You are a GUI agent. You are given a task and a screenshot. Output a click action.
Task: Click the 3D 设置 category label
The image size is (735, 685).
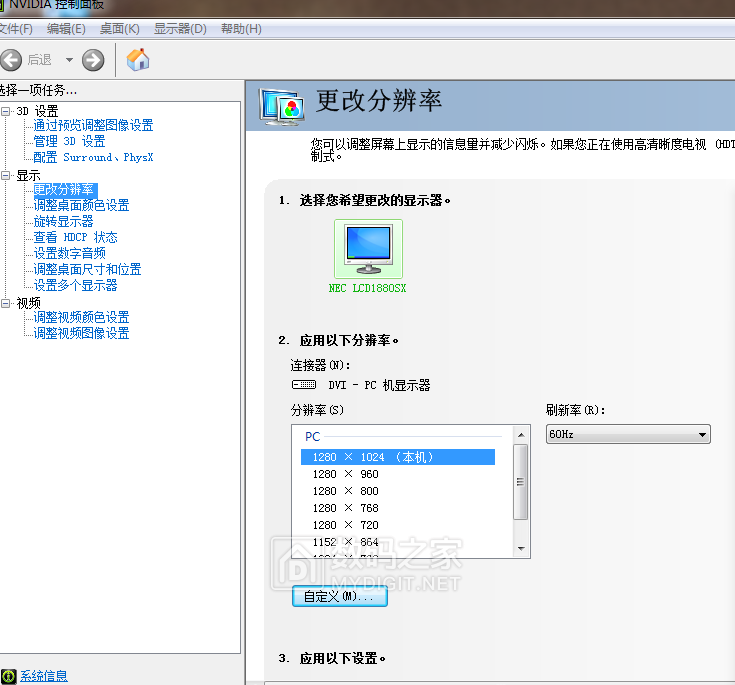pos(37,111)
